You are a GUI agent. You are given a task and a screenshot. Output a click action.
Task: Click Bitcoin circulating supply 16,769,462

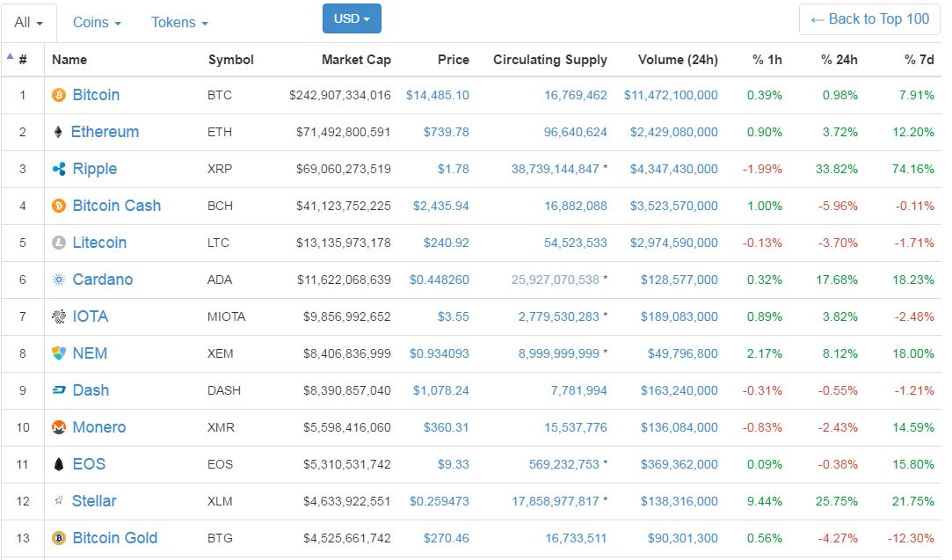[576, 95]
